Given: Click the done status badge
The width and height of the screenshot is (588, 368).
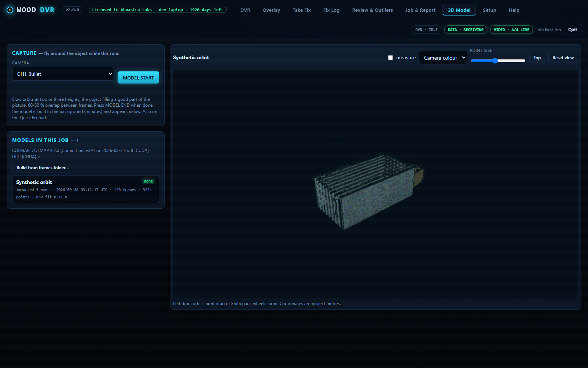Looking at the screenshot, I should pos(148,181).
